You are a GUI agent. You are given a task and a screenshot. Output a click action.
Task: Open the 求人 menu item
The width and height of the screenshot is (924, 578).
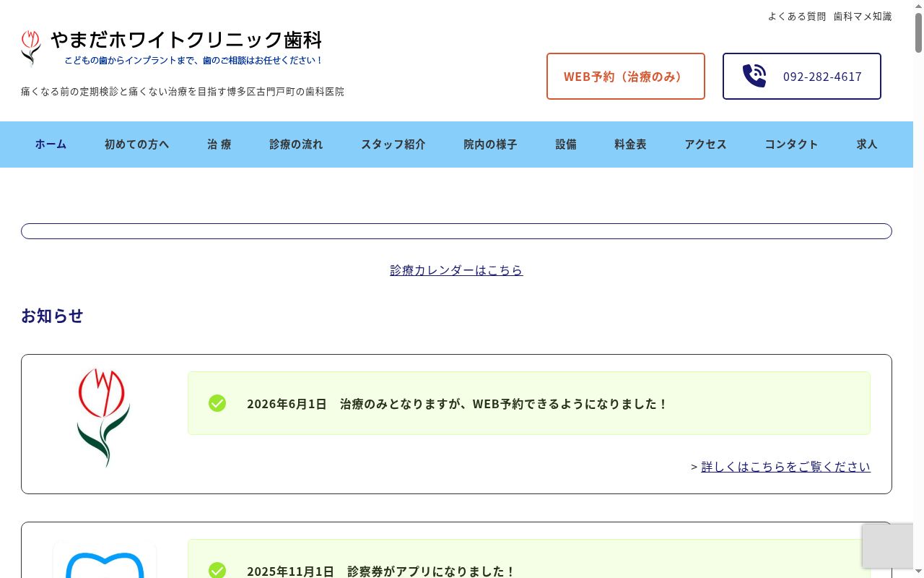point(867,144)
